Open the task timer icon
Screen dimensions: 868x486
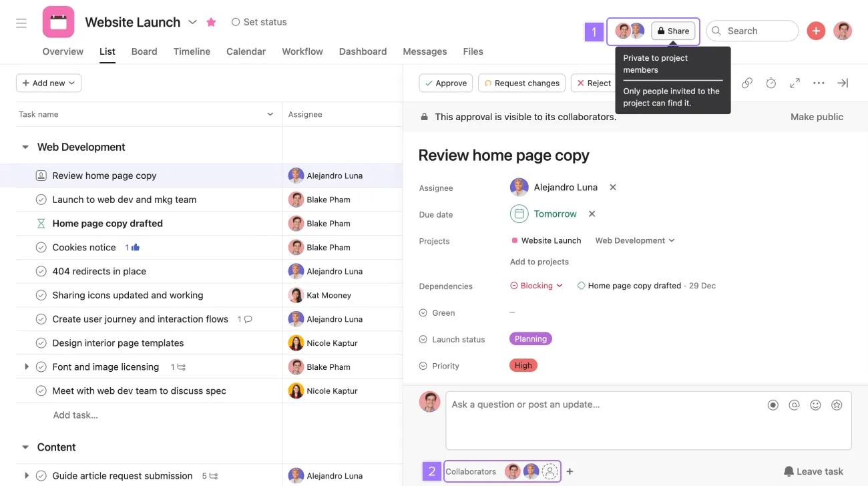click(x=771, y=83)
